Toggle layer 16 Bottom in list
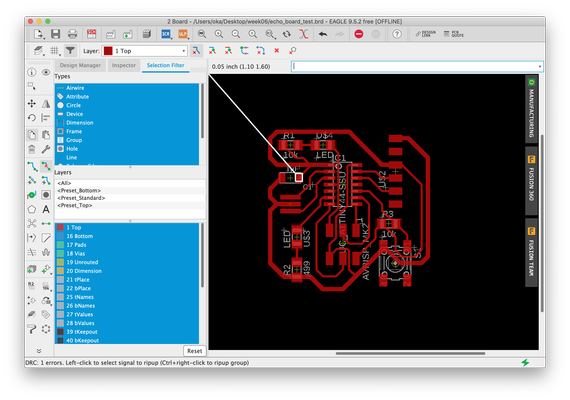Viewport: 570px width, 400px height. click(127, 236)
